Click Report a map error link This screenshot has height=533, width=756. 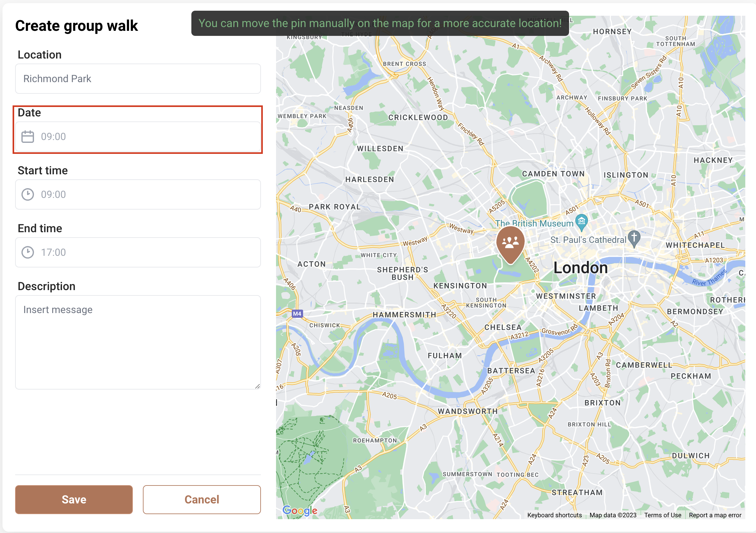pyautogui.click(x=715, y=515)
